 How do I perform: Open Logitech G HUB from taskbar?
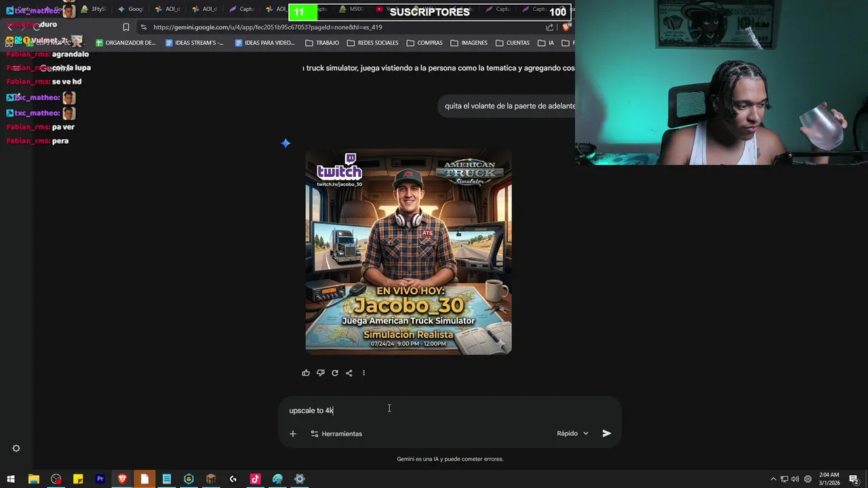coord(233,479)
